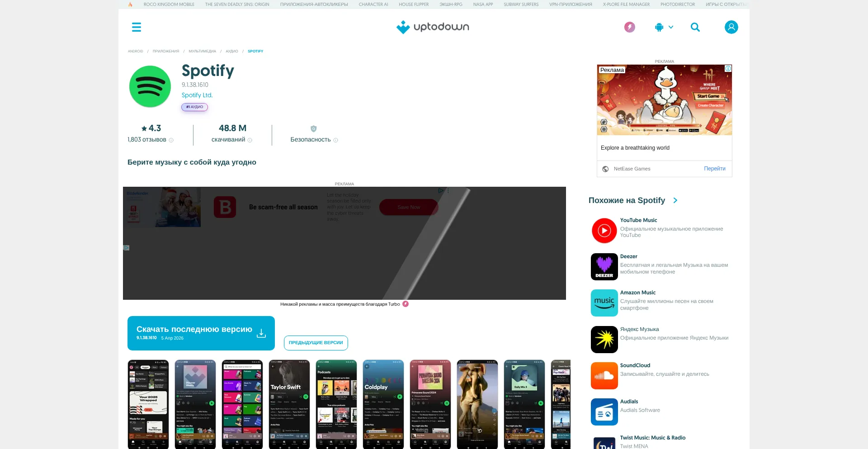Click the trending fire icon in top bar
This screenshot has height=449, width=868.
130,5
